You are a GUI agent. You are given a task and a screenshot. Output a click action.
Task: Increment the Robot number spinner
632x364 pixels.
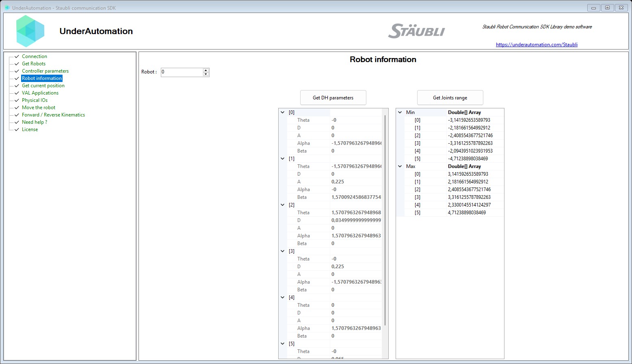pos(206,70)
